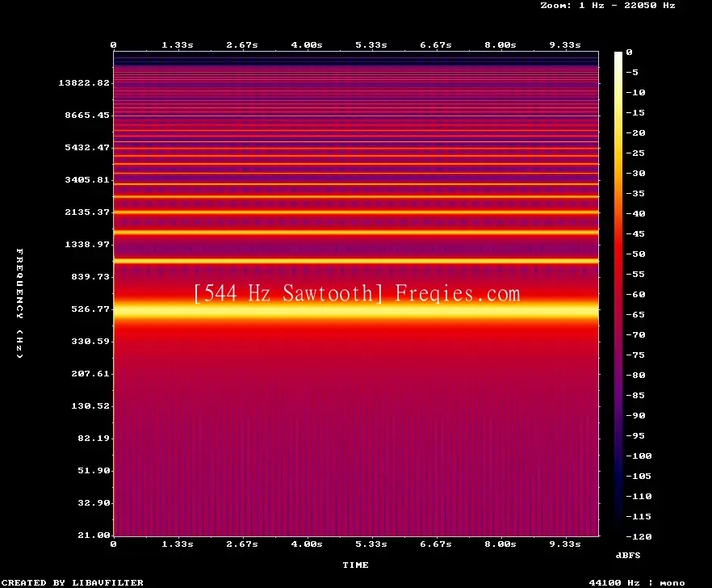Click the -25 label on the dBFS scale
Viewport: 712px width, 588px height.
[x=636, y=153]
